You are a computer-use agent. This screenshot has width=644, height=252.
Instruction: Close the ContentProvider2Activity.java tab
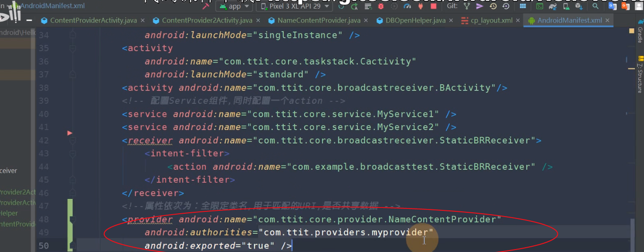pos(259,21)
